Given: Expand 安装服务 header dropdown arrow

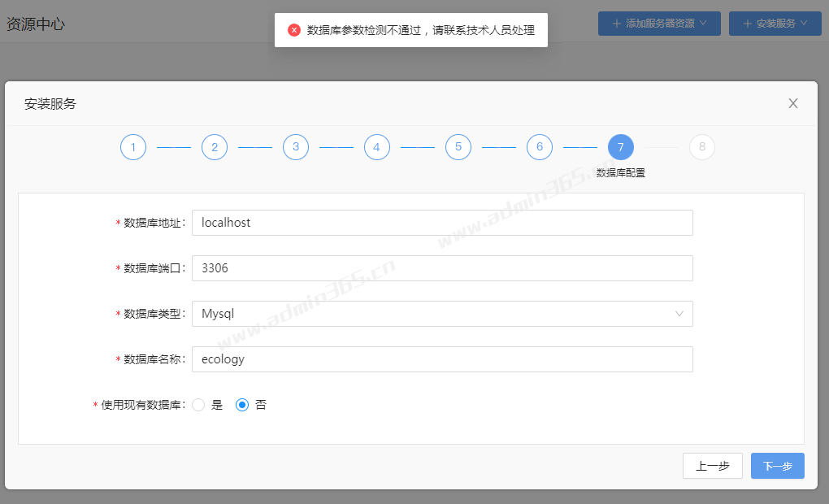Looking at the screenshot, I should (x=804, y=23).
